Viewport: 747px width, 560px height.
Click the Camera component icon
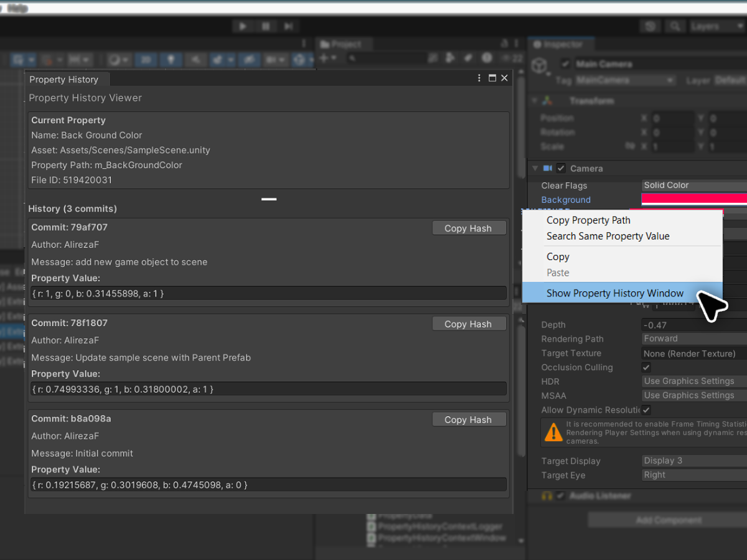[x=548, y=168]
